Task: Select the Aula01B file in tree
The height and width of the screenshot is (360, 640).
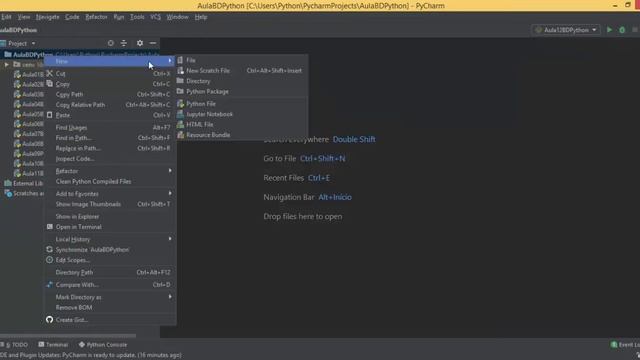Action: coord(29,74)
